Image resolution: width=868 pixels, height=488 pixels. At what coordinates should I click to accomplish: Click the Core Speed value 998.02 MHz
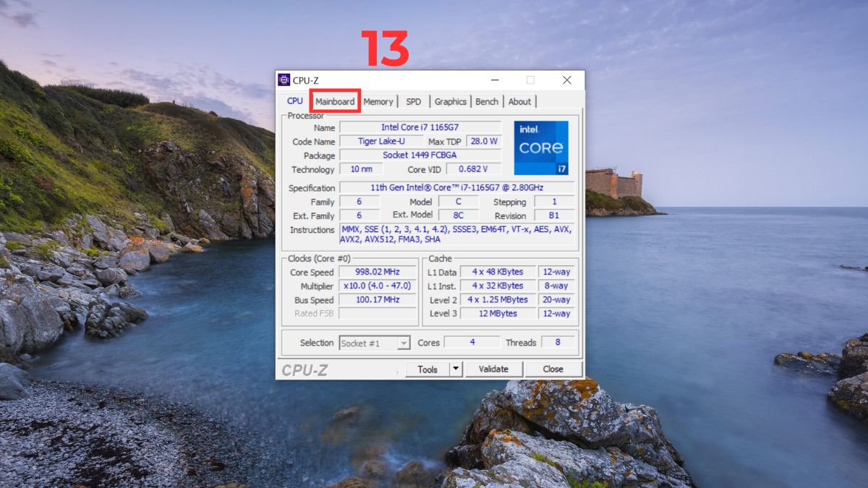tap(378, 273)
